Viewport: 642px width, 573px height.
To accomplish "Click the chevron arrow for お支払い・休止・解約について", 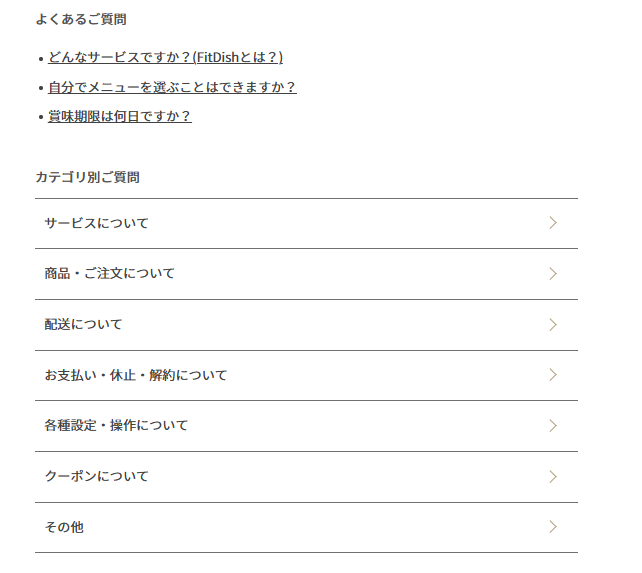I will pyautogui.click(x=553, y=375).
